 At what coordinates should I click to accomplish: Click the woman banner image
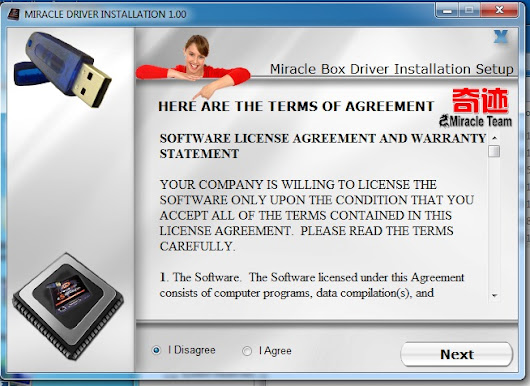click(193, 66)
